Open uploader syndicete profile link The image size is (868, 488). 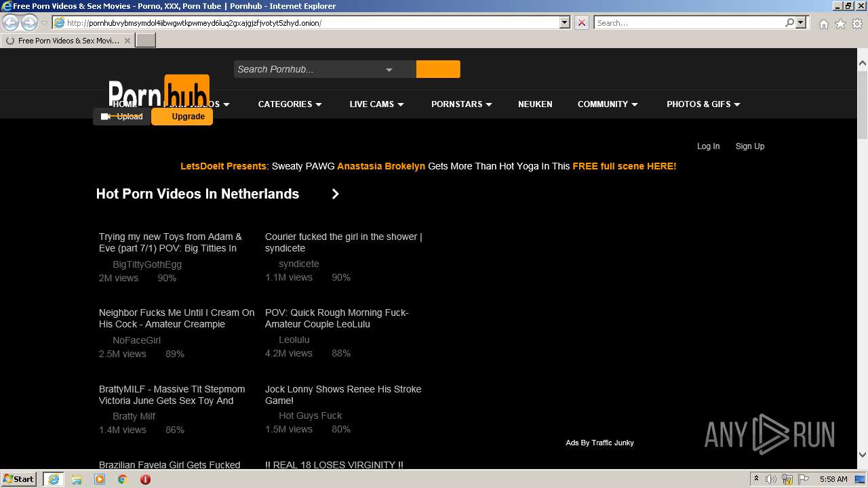coord(298,264)
